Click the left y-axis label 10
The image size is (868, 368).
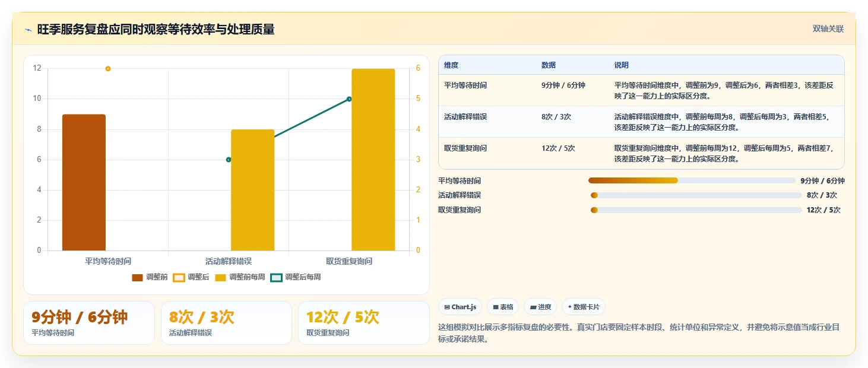[x=37, y=99]
